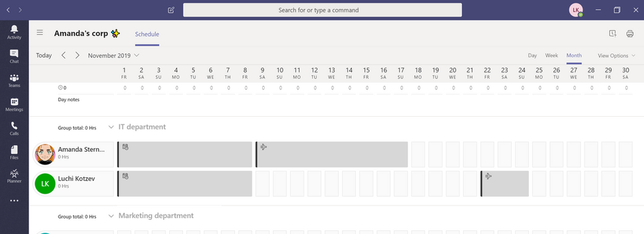Image resolution: width=644 pixels, height=234 pixels.
Task: Select the Luchi Kotzev member name
Action: (x=77, y=179)
